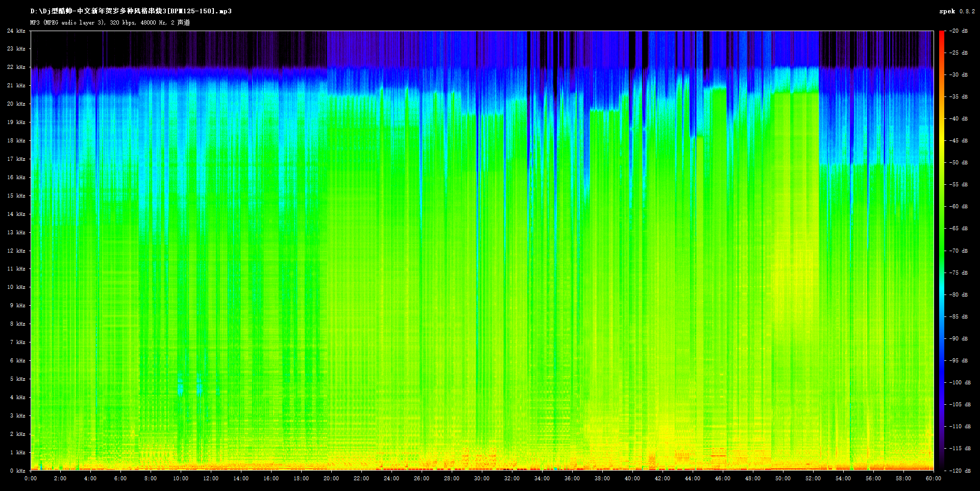Click the 12 kHz frequency axis label
The width and height of the screenshot is (980, 491).
click(x=16, y=251)
